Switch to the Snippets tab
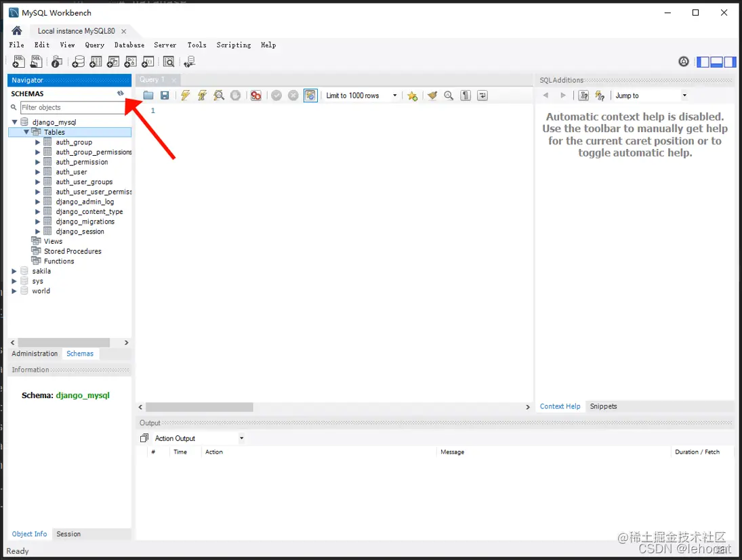 click(x=603, y=406)
